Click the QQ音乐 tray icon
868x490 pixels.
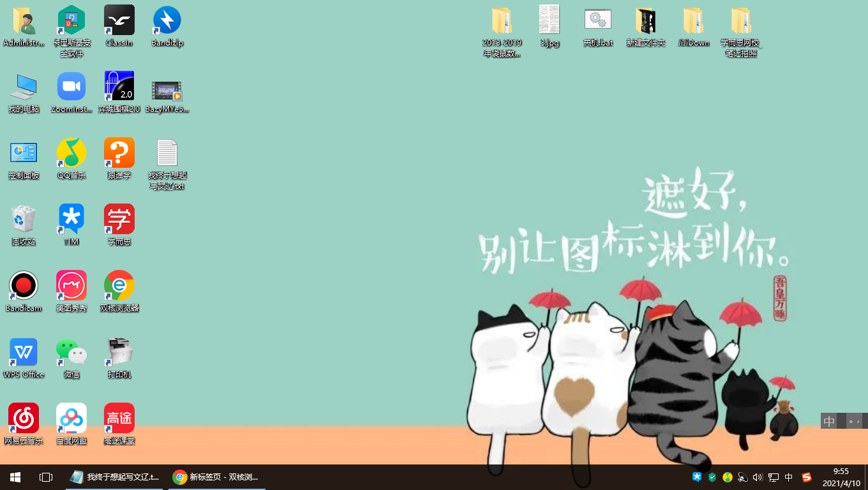pos(728,477)
